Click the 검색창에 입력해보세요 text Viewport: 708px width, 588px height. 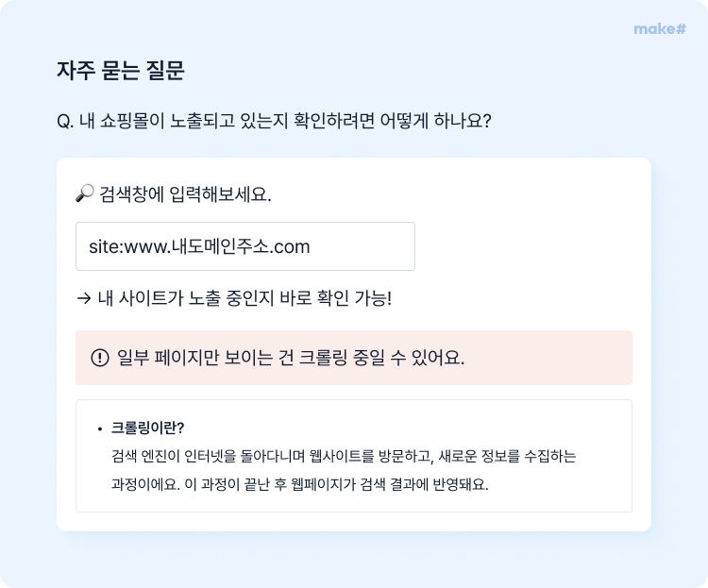point(185,194)
